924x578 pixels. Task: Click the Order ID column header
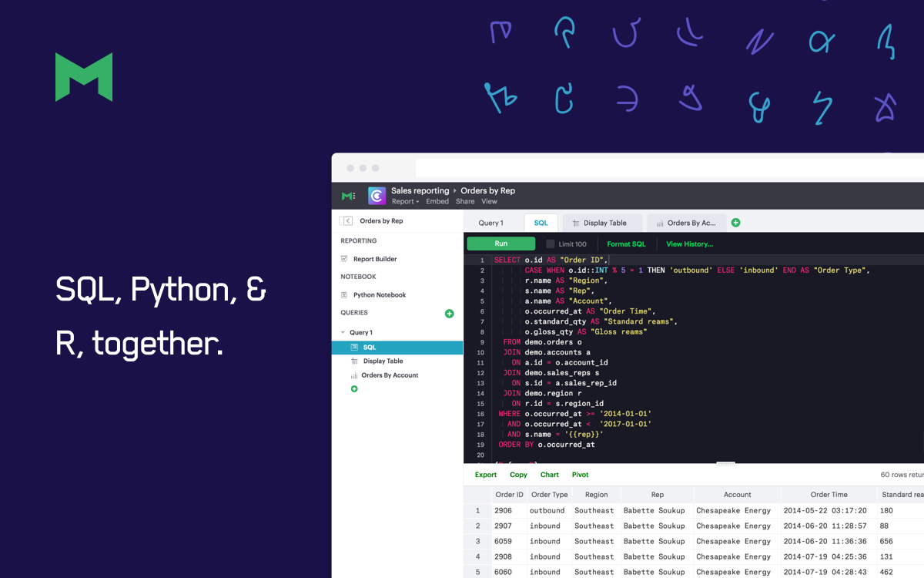point(510,495)
